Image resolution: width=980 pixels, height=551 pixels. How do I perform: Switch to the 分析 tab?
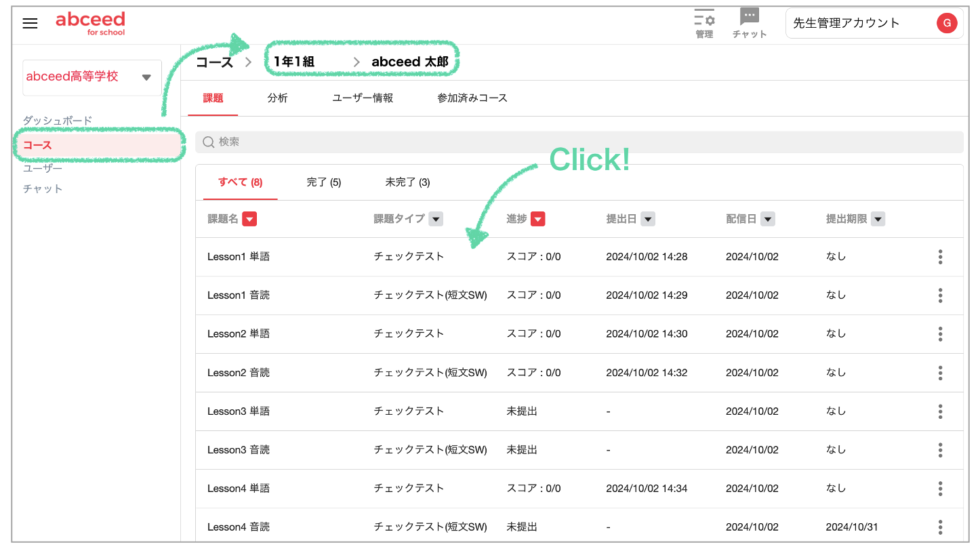277,98
